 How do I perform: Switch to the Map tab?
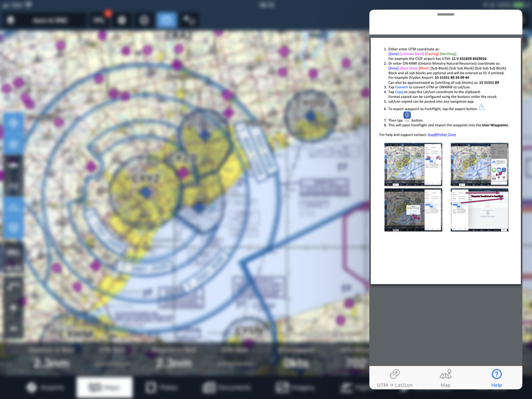click(x=445, y=378)
